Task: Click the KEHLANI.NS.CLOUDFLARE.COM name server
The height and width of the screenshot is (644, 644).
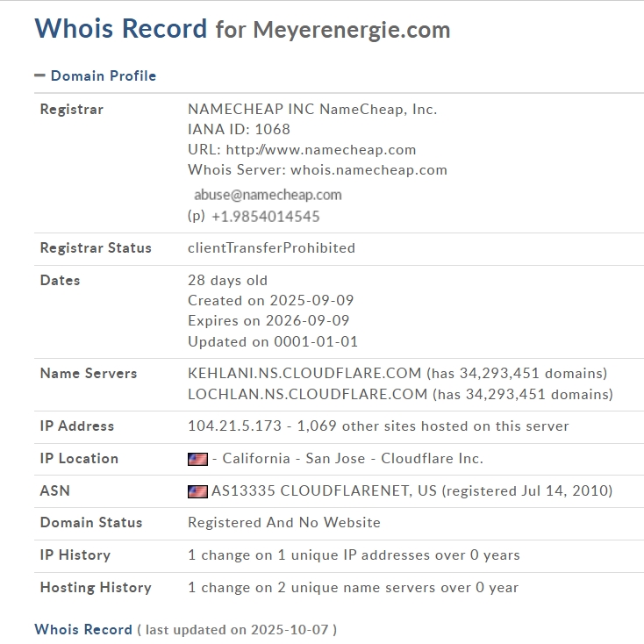Action: [307, 374]
